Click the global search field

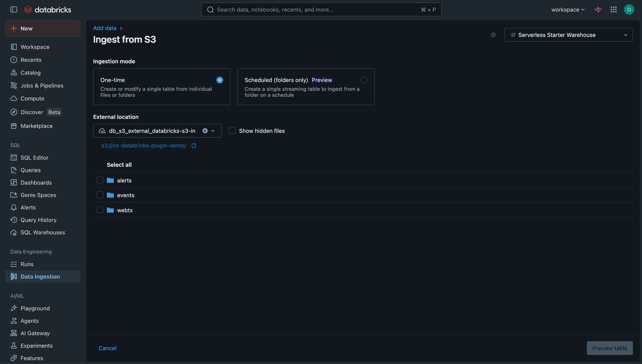[x=321, y=10]
